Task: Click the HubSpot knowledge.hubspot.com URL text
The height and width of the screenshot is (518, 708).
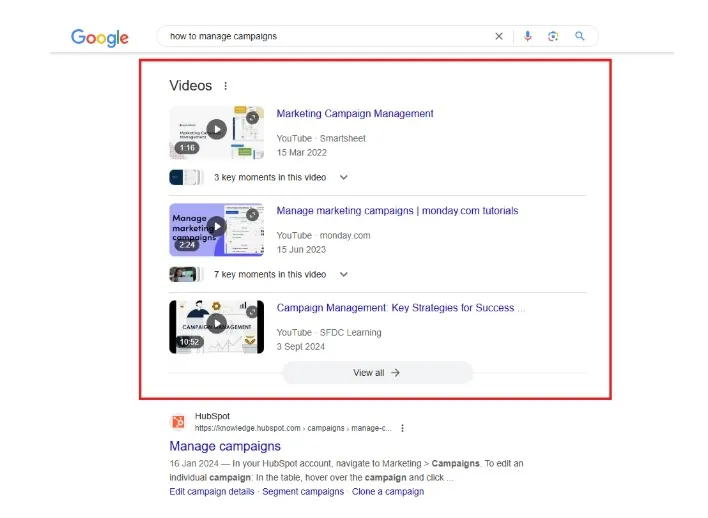Action: (293, 428)
